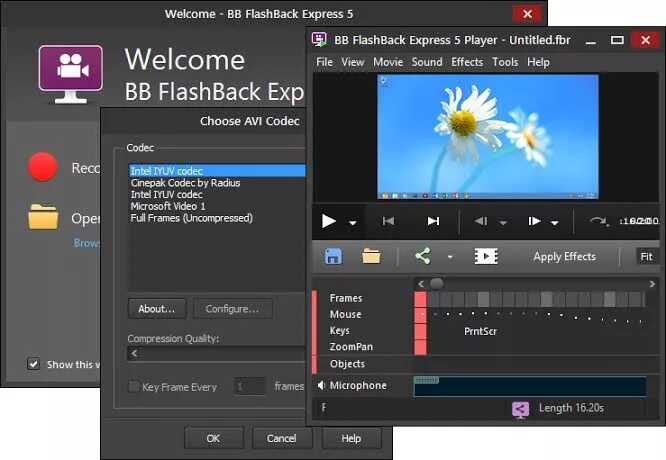
Task: Click the About... button in codec dialog
Action: (157, 309)
